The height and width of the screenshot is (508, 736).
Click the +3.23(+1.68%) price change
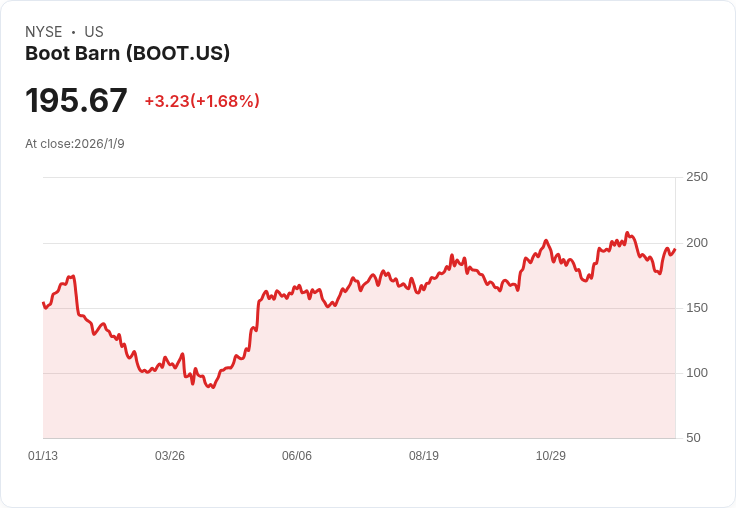(202, 101)
